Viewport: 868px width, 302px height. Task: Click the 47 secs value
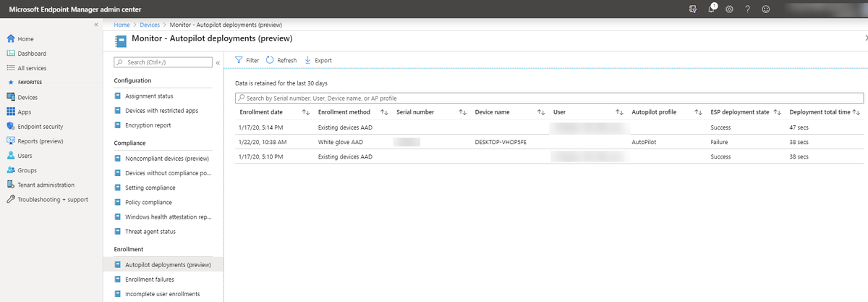pos(799,127)
